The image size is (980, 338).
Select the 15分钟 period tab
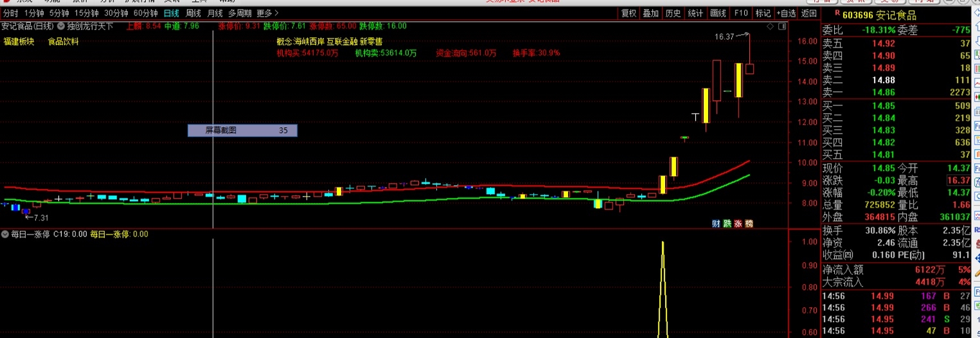87,13
